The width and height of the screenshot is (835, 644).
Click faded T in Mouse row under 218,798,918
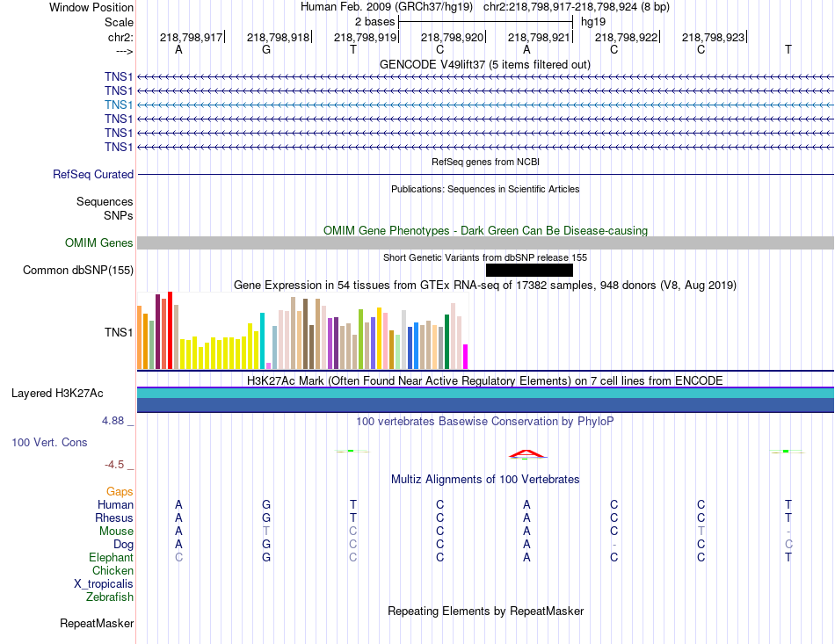[x=266, y=532]
